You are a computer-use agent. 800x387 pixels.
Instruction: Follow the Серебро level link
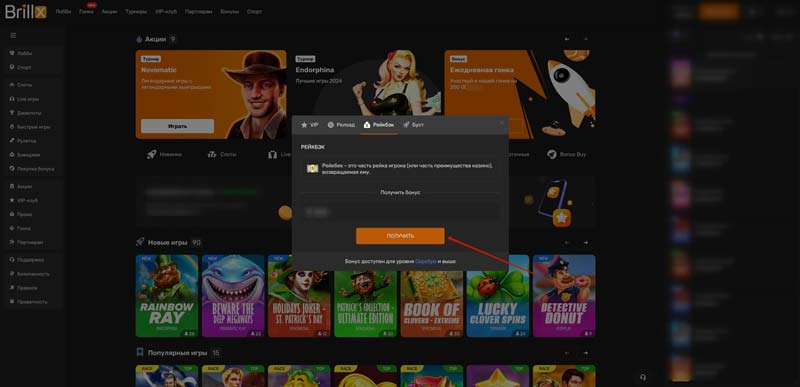tap(426, 261)
